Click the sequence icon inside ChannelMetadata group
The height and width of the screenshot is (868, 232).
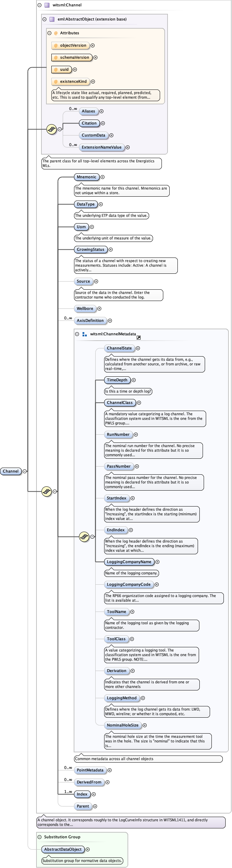pyautogui.click(x=84, y=537)
